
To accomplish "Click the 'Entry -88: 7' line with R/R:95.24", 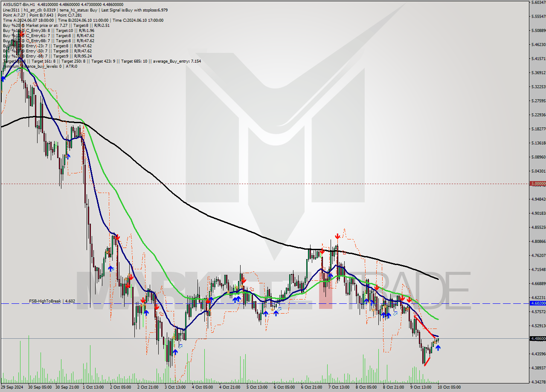I will tap(47, 56).
